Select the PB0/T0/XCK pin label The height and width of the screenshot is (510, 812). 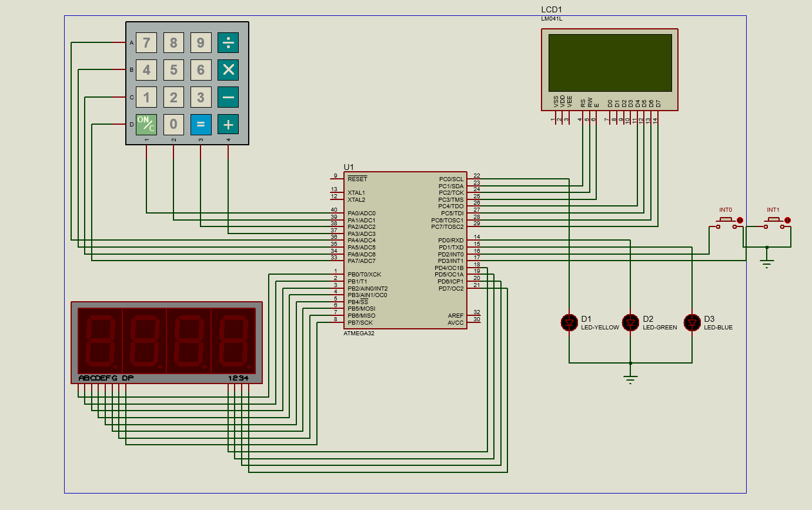click(365, 275)
